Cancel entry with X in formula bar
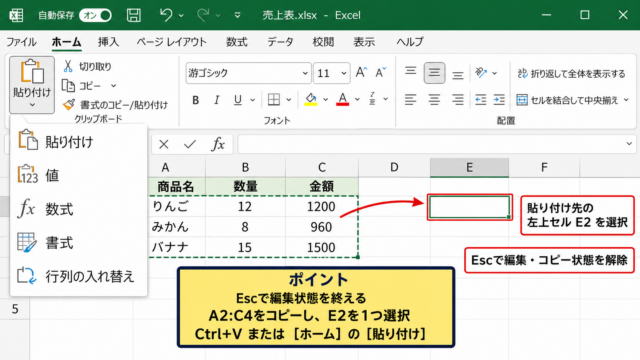Image resolution: width=640 pixels, height=360 pixels. tap(164, 144)
